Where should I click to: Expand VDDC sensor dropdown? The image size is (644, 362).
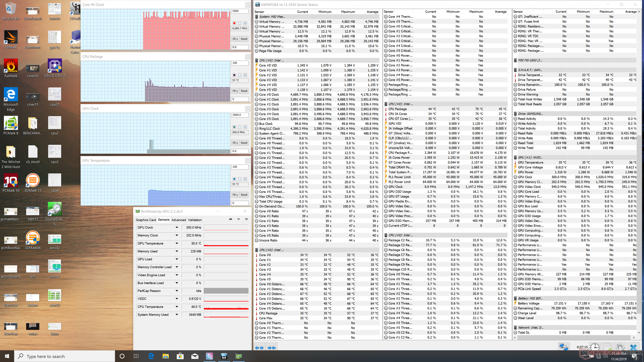(x=177, y=299)
